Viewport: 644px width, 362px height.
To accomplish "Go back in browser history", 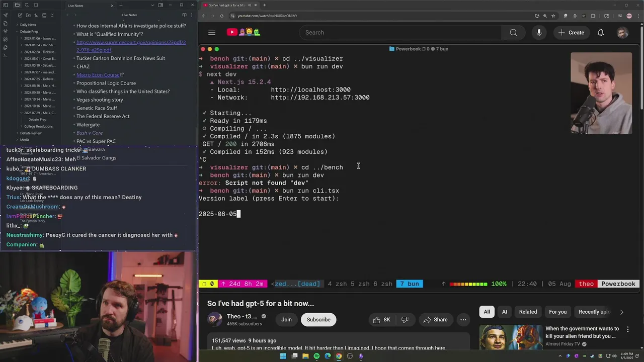I will pyautogui.click(x=203, y=16).
